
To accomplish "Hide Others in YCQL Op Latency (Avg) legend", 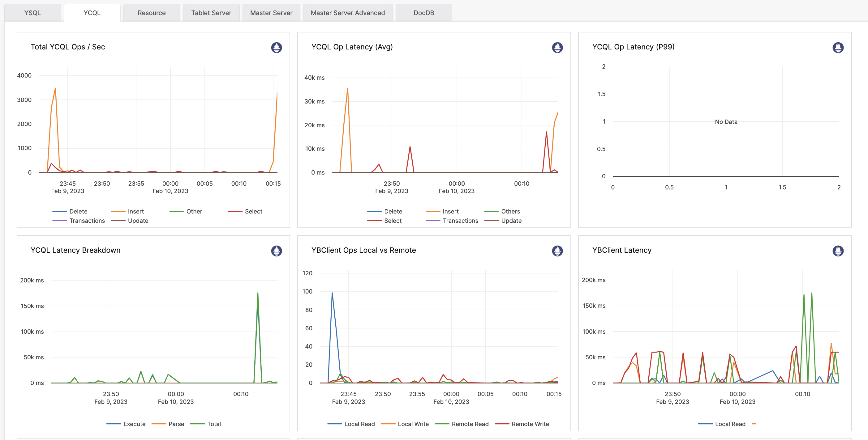I will pos(502,211).
